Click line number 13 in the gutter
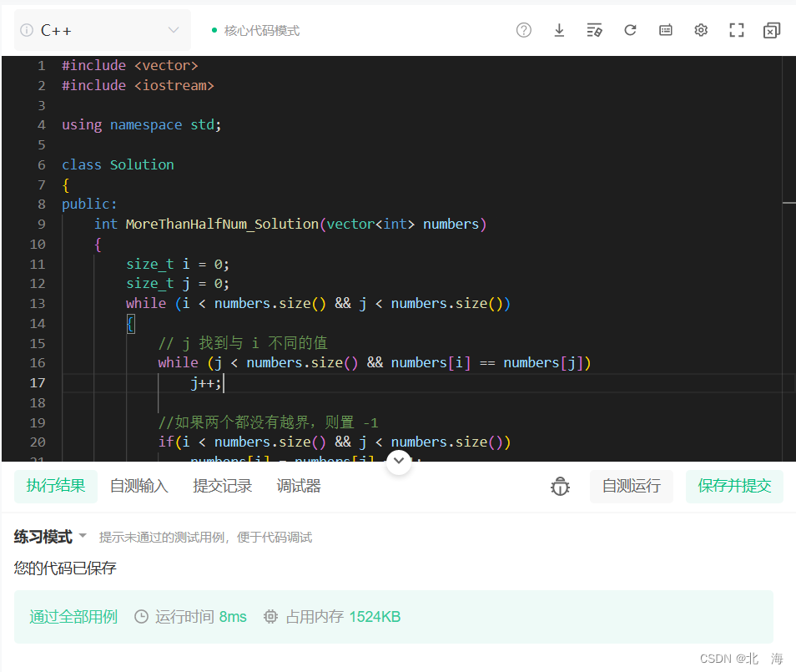The width and height of the screenshot is (796, 672). pyautogui.click(x=38, y=304)
